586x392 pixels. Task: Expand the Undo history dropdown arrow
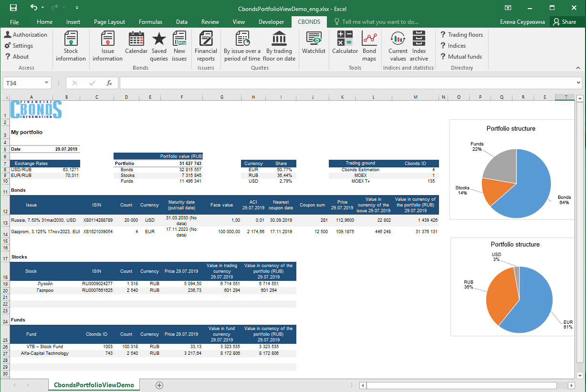point(42,8)
